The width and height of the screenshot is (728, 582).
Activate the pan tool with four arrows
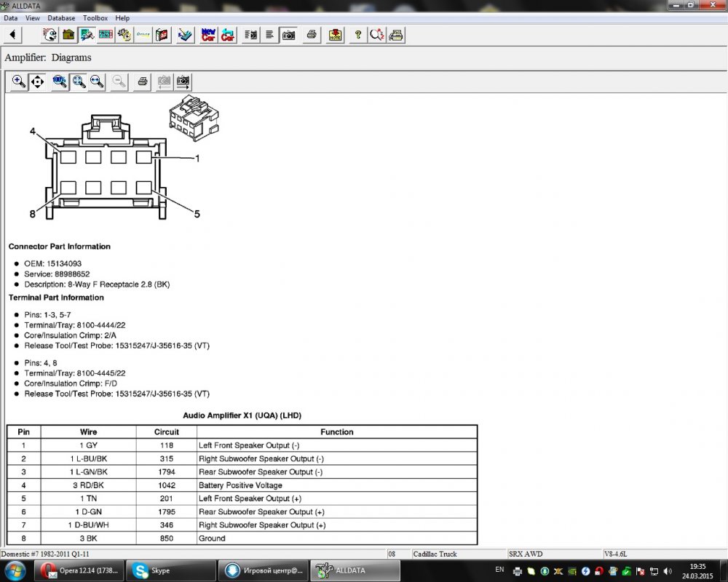(x=37, y=81)
